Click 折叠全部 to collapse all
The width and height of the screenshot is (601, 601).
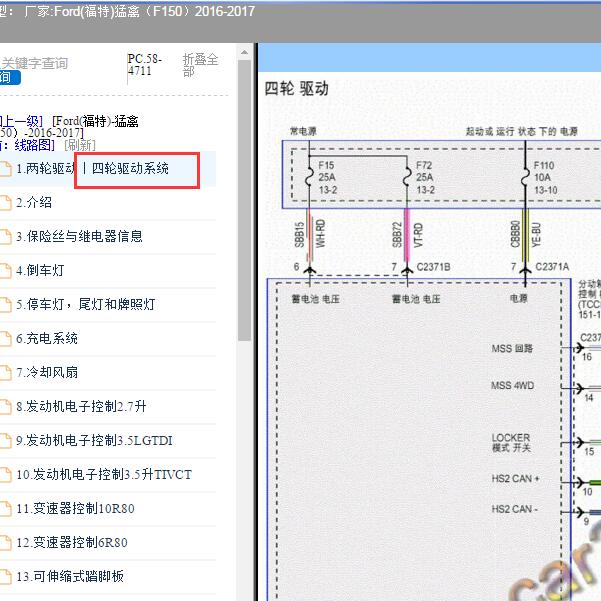click(200, 65)
